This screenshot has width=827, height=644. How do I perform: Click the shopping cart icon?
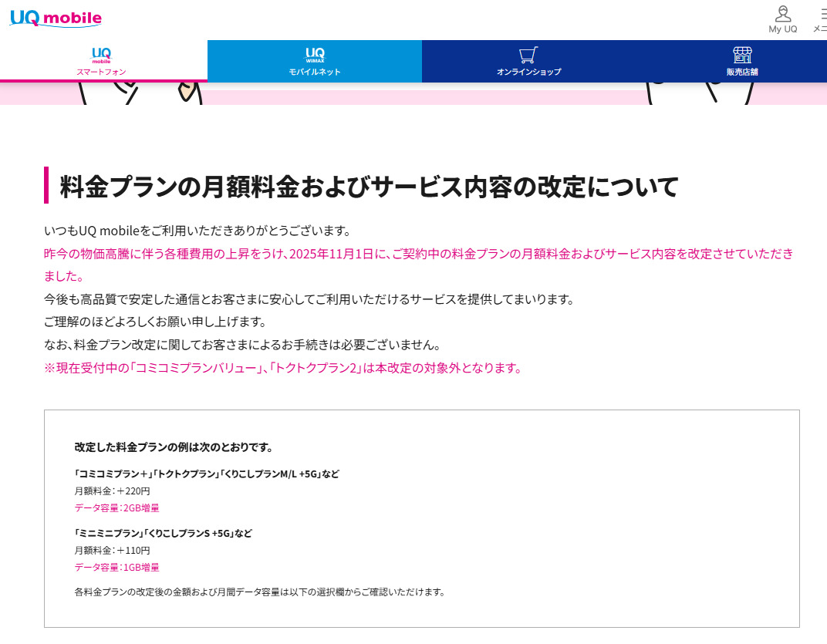click(528, 55)
